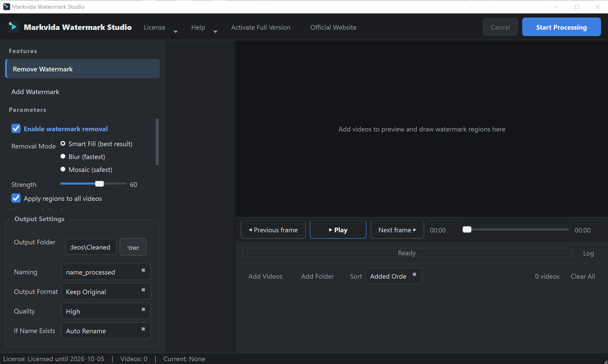
Task: Open the If Name Exists dropdown
Action: pyautogui.click(x=106, y=331)
